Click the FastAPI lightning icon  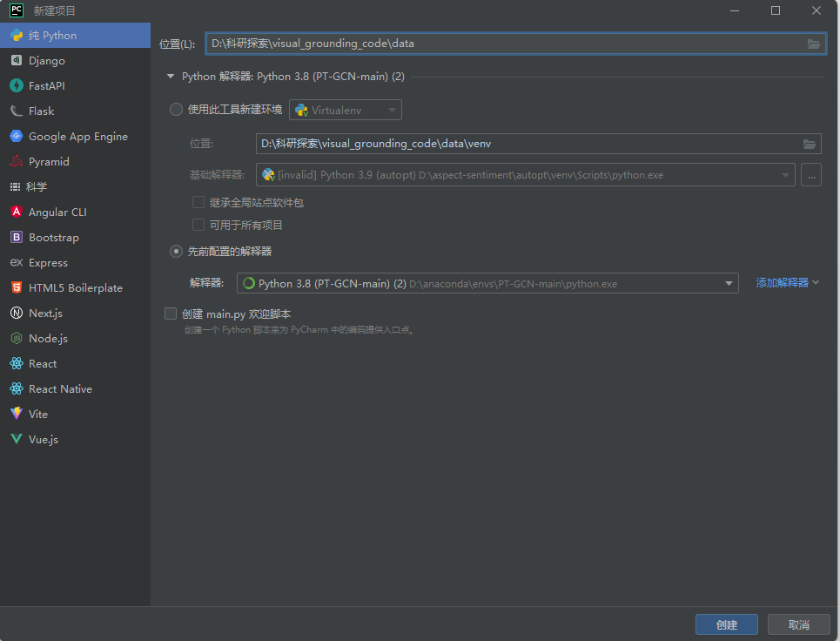(x=17, y=85)
